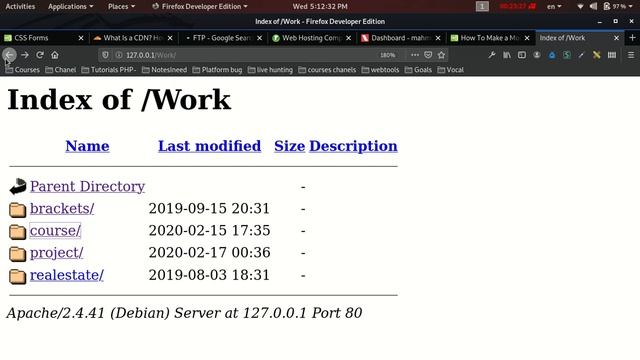Open the project/ directory link
This screenshot has width=640, height=360.
(56, 253)
